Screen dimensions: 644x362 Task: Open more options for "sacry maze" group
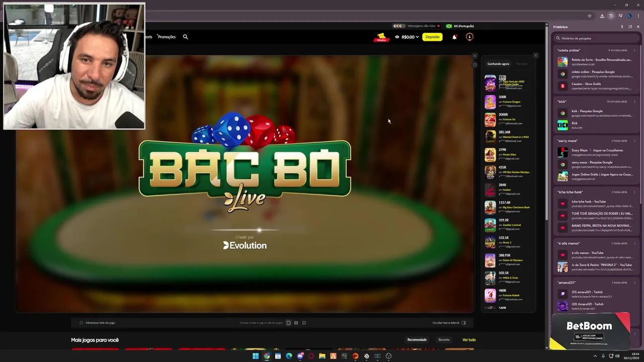point(634,141)
